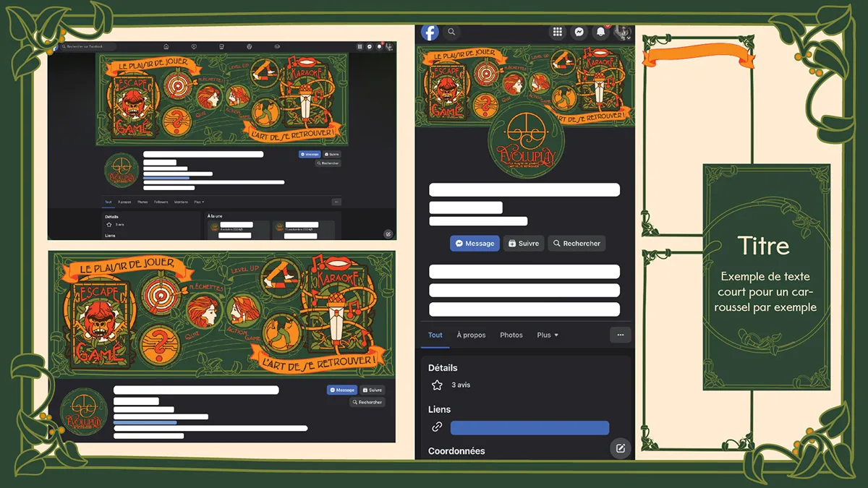Screen dimensions: 868x488
Task: Open Messenger icon in the mobile view
Action: click(x=579, y=32)
